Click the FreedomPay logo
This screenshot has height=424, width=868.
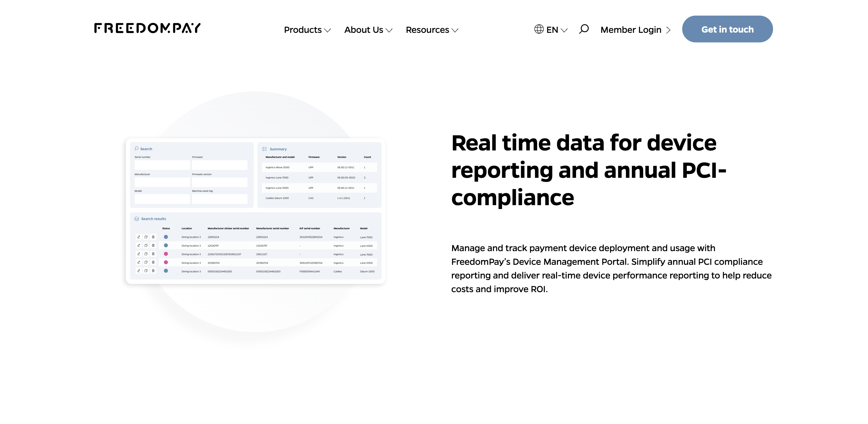coord(147,28)
